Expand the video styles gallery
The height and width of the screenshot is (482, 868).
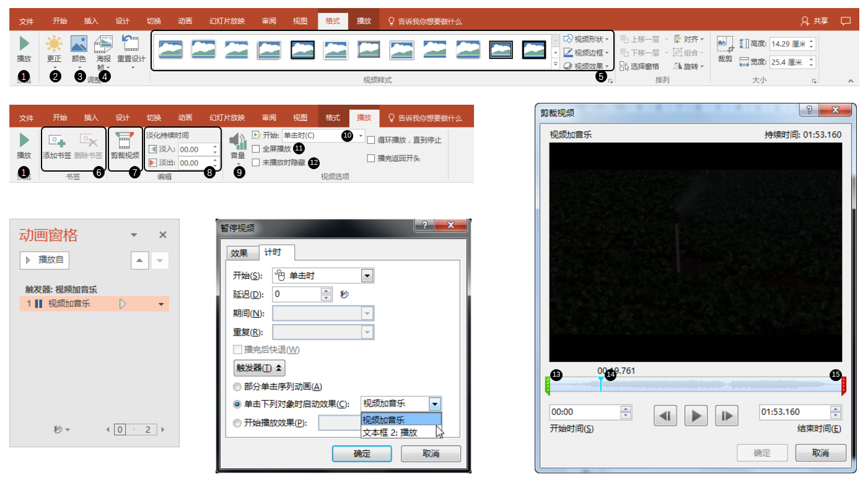[x=555, y=64]
